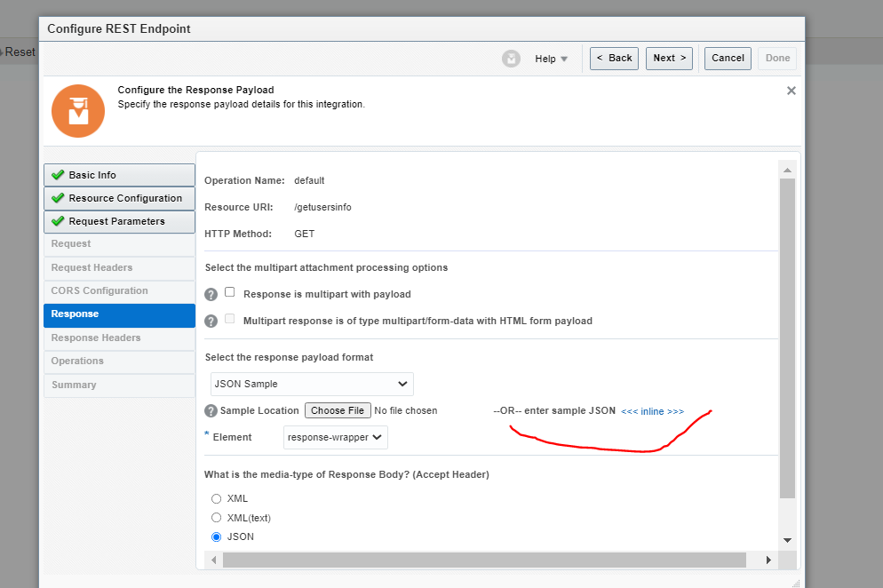Viewport: 883px width, 588px height.
Task: Open the response payload format dropdown
Action: tap(311, 384)
